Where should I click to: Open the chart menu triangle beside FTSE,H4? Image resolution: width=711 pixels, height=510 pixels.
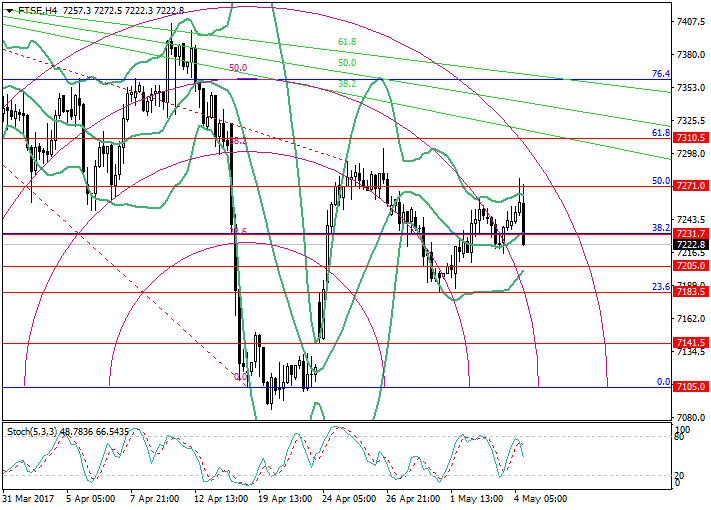pos(9,10)
